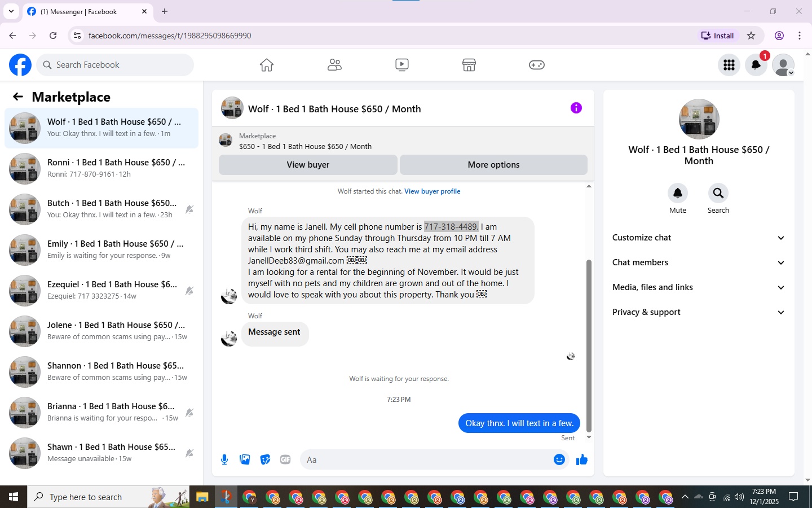
Task: Open the Gaming controller icon
Action: [537, 65]
